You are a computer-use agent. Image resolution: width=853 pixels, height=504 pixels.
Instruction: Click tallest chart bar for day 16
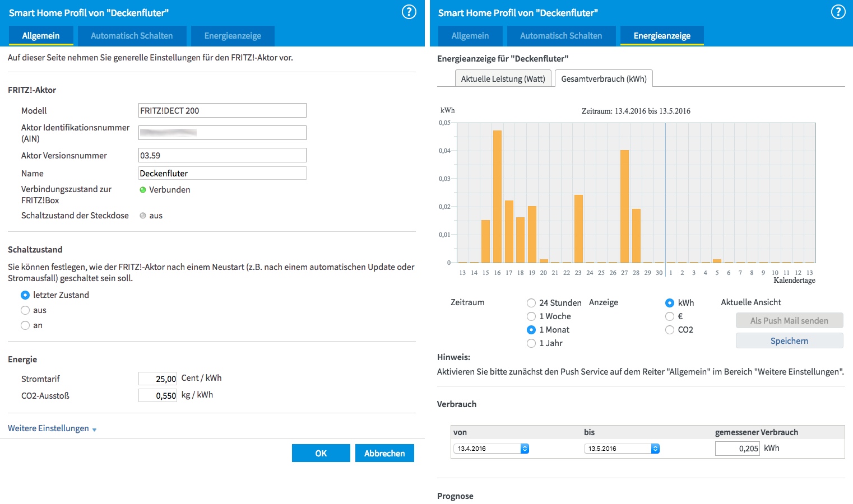pos(497,197)
